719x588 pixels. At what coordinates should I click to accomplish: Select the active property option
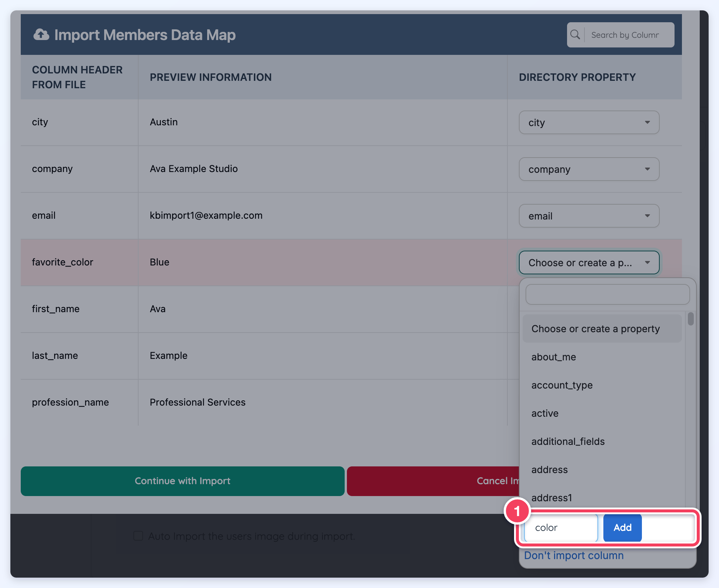tap(602, 413)
